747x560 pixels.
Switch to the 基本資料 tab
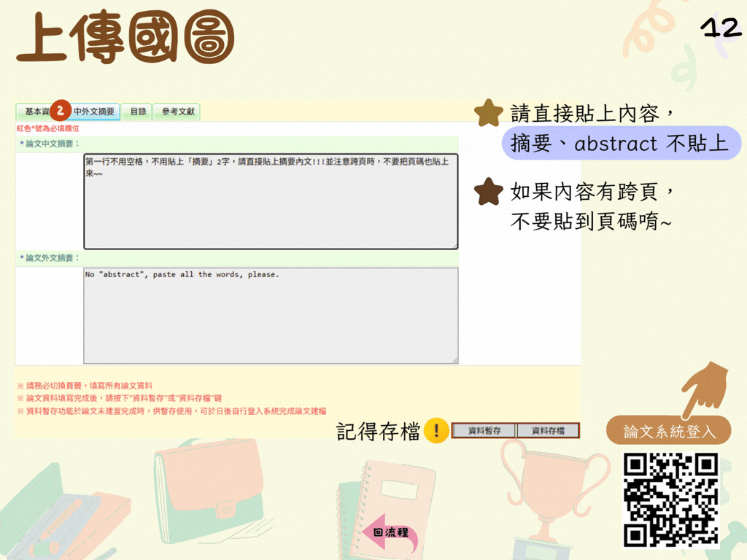pyautogui.click(x=35, y=112)
